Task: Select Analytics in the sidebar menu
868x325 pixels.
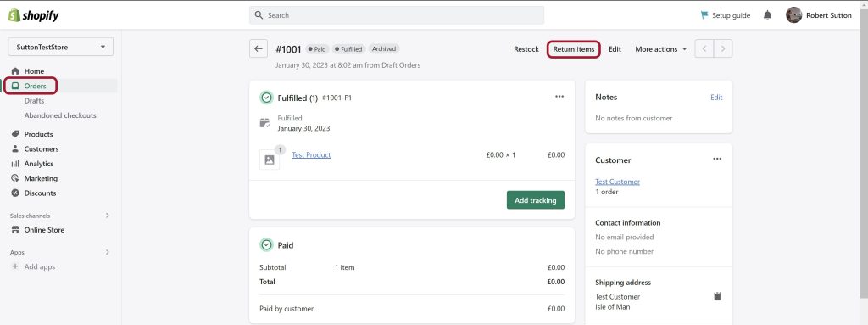Action: (x=39, y=164)
